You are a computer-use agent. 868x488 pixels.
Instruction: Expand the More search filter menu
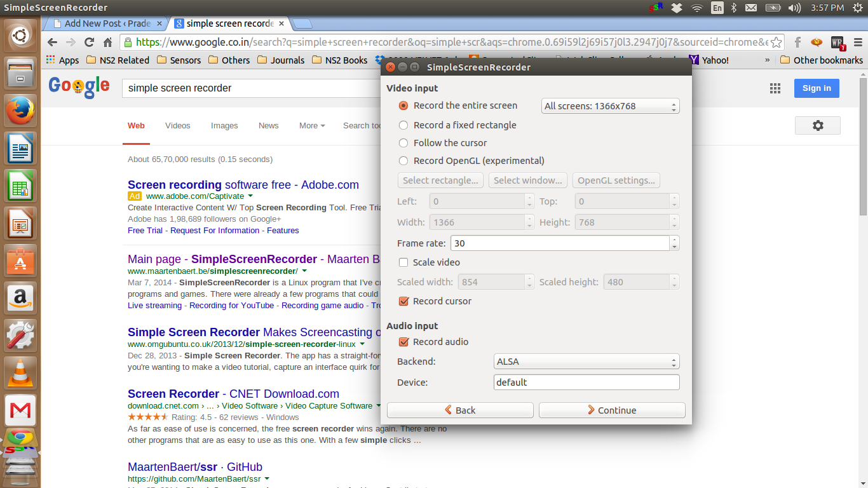[x=312, y=126]
